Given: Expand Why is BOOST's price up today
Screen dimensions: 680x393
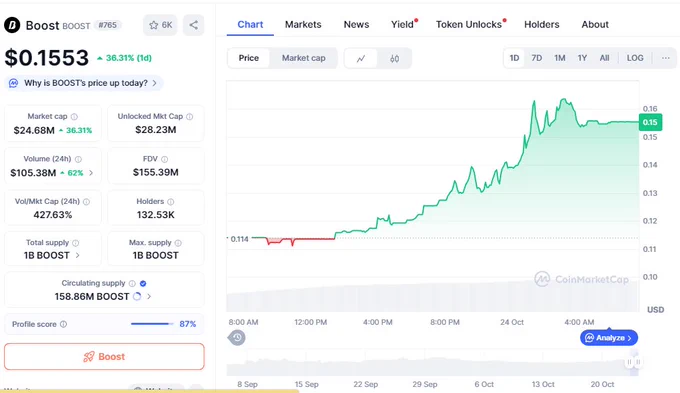Looking at the screenshot, I should point(84,83).
